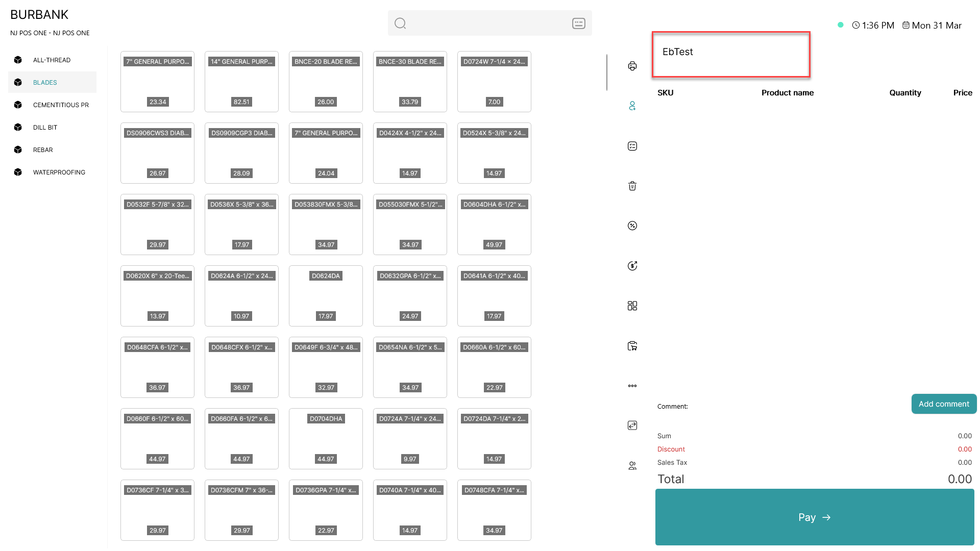Add D0604DHA 6-1/2" product priced 49.97
Viewport: 980px width, 551px height.
point(494,224)
